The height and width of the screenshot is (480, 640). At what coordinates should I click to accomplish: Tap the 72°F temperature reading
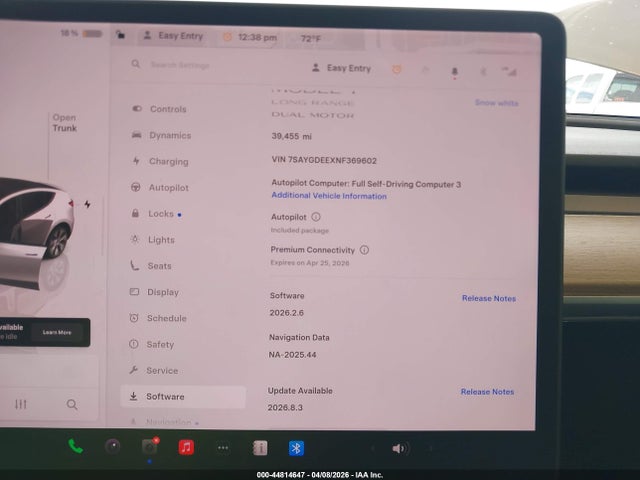[311, 39]
